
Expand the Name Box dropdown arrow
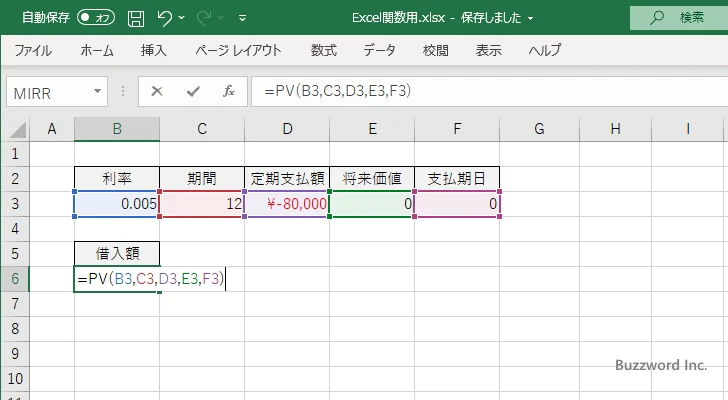[98, 91]
